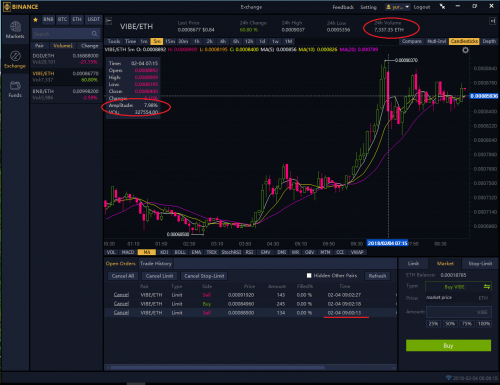Click the Cancel Limit button
The image size is (500, 385).
pos(159,276)
